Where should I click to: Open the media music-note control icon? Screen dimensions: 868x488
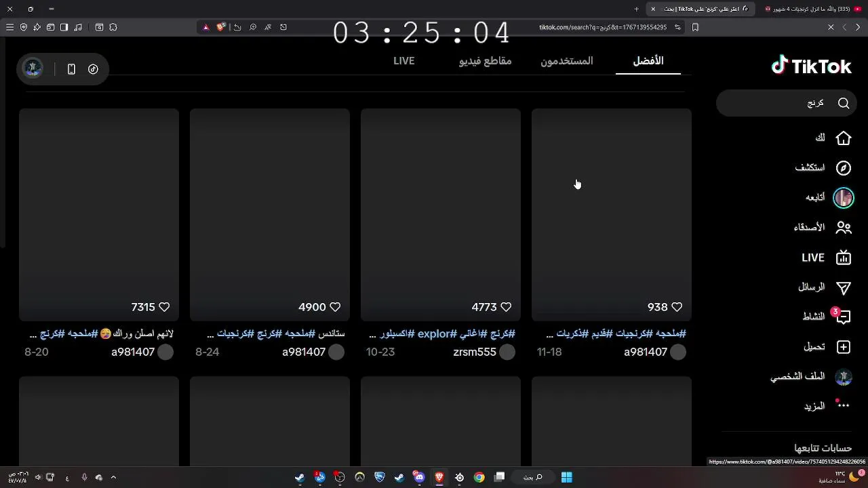coord(78,27)
